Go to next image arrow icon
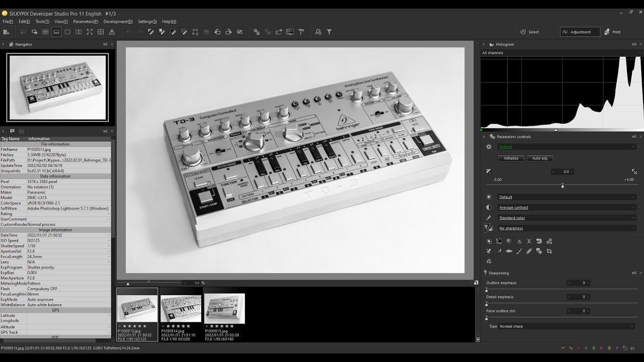 34,32
